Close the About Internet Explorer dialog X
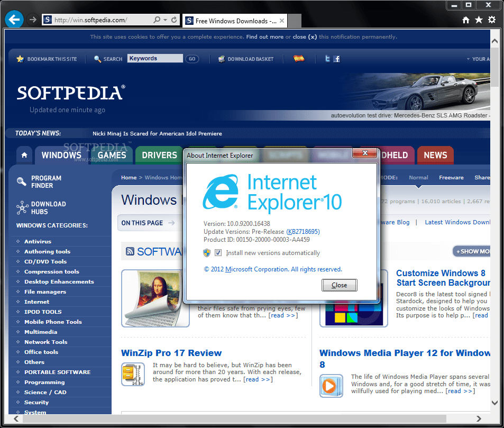Screen dimensions: 504x428 point(364,153)
